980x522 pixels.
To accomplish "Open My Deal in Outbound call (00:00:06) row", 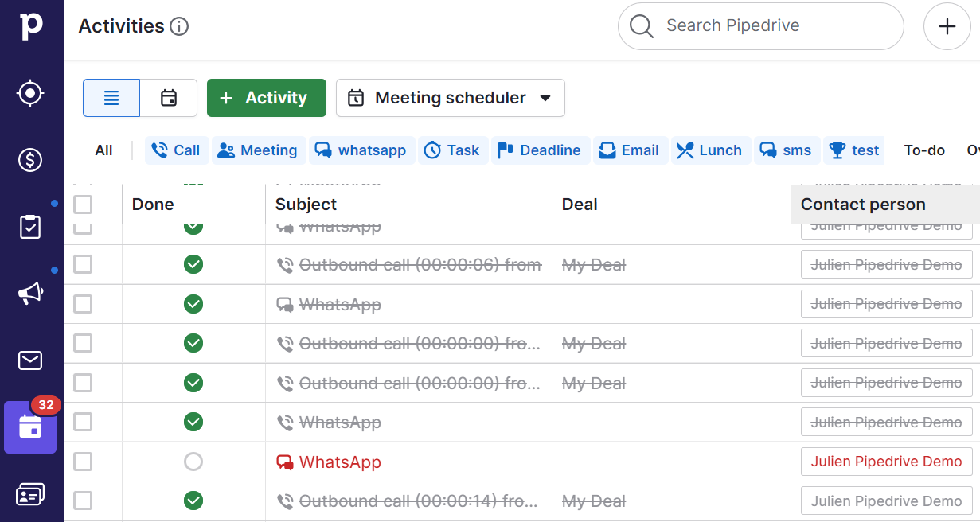I will click(594, 265).
